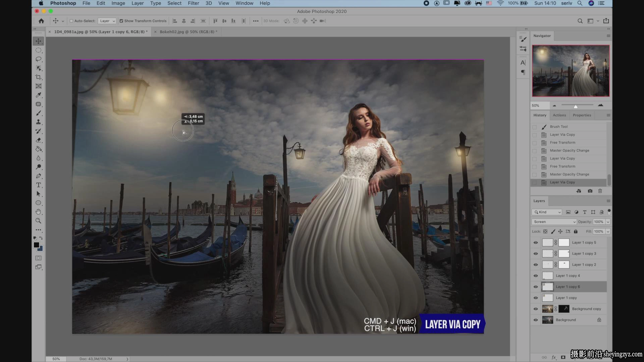
Task: Select the Brush tool
Action: [x=39, y=113]
